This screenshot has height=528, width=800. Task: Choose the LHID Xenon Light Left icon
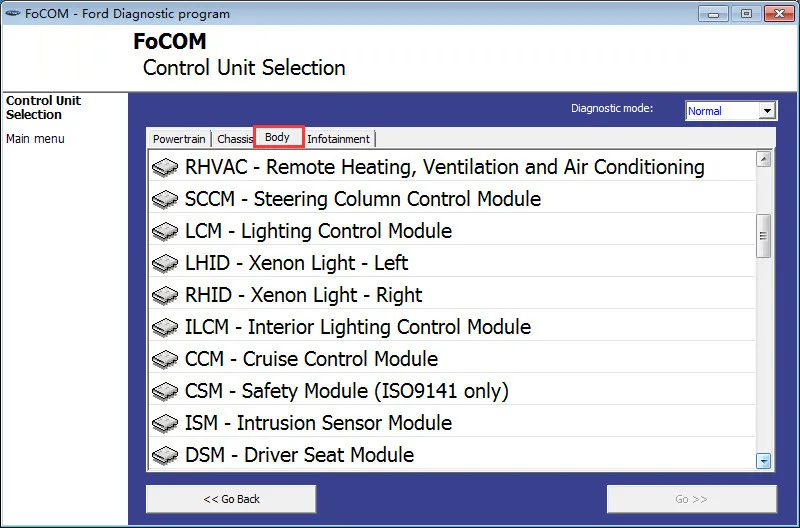(x=165, y=264)
